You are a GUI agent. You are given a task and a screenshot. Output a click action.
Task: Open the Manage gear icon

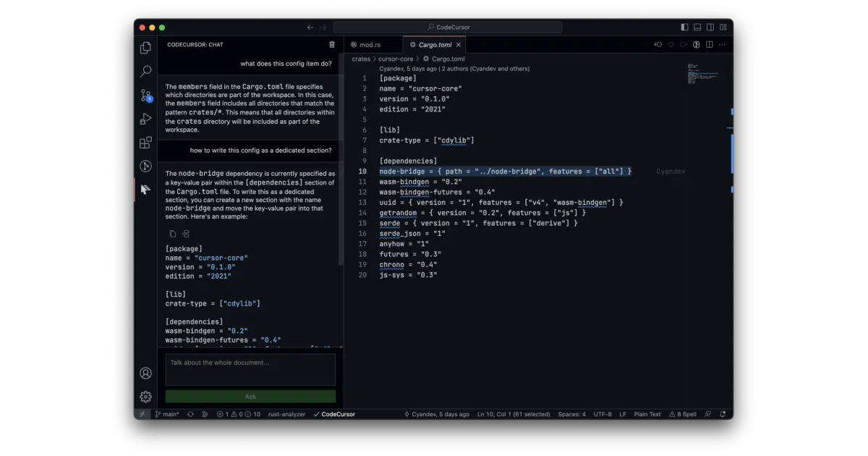pos(145,397)
